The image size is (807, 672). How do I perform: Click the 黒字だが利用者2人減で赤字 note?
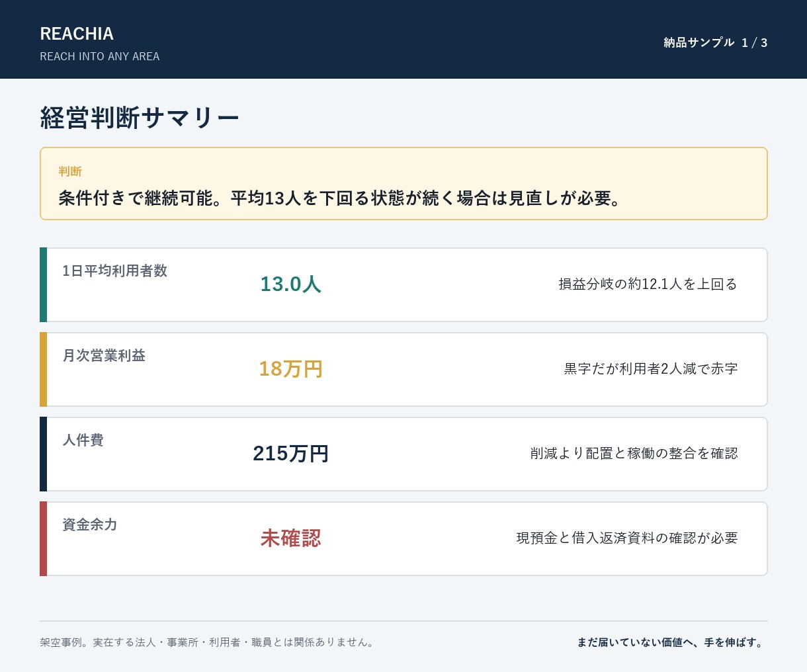[650, 369]
